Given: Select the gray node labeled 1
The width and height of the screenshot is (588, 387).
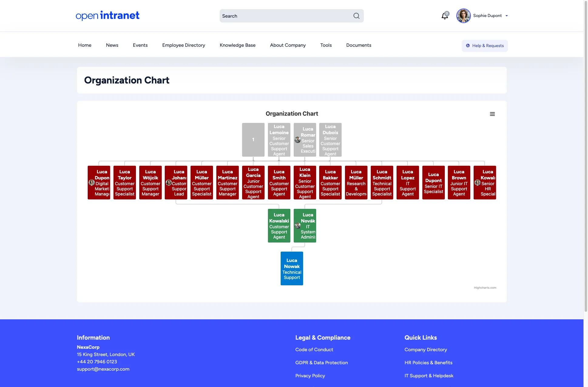Looking at the screenshot, I should 253,140.
